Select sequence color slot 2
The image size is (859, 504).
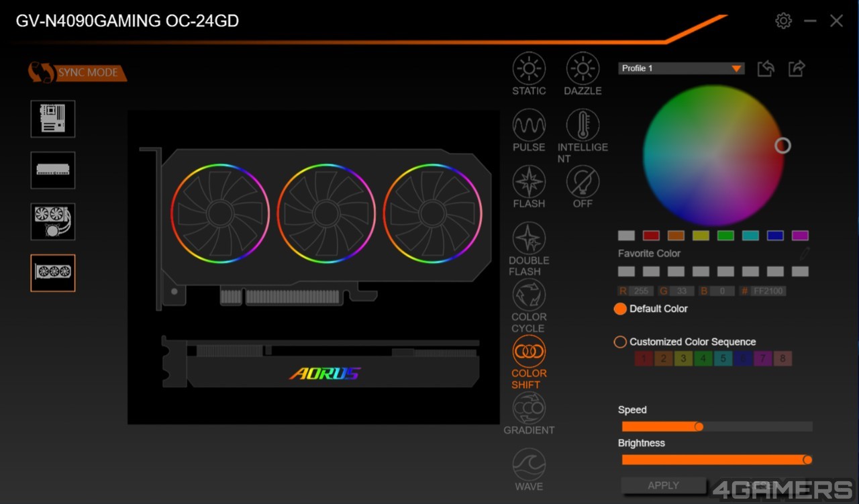point(664,359)
